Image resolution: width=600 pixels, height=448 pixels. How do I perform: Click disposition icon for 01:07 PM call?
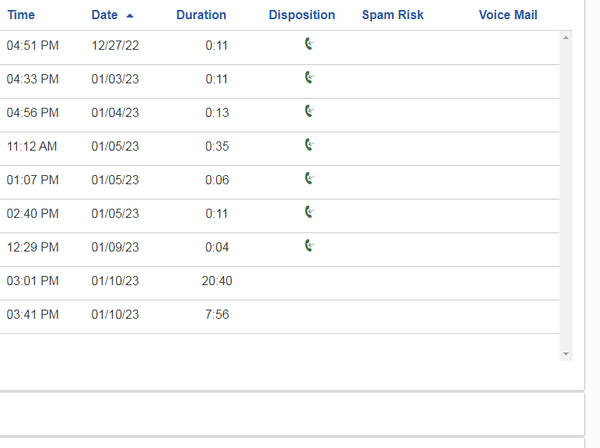coord(310,179)
